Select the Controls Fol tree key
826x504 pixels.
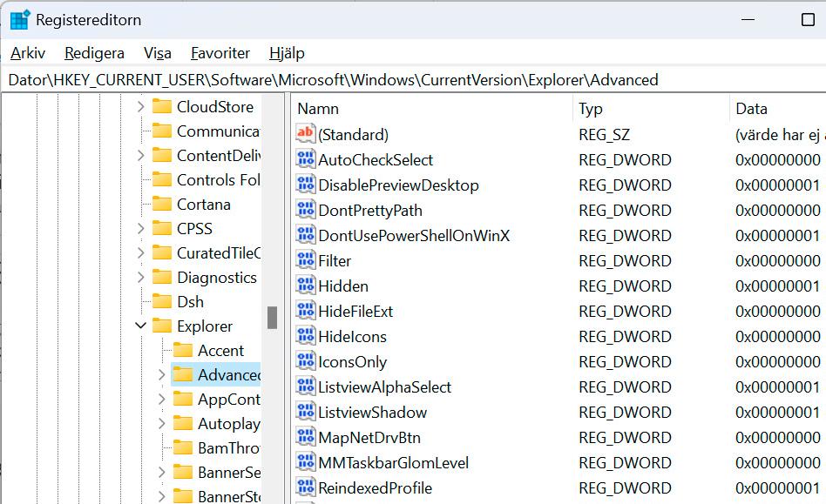(218, 180)
